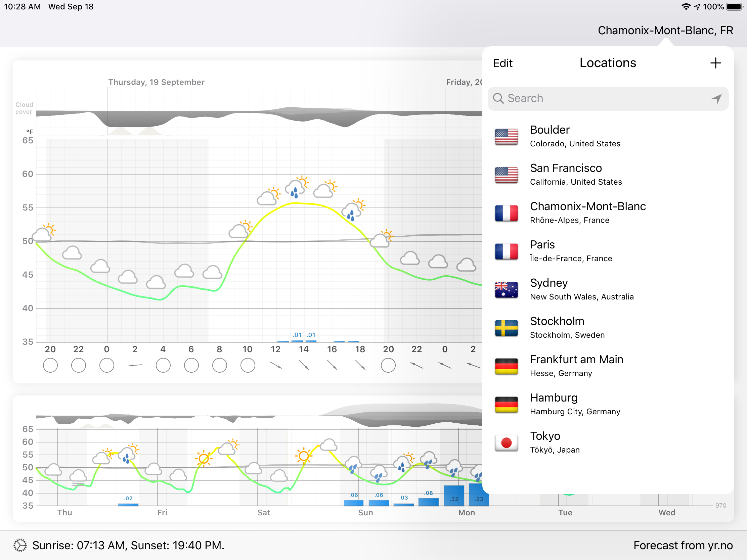
Task: Open the Forecast from yr.no link
Action: coord(683,545)
